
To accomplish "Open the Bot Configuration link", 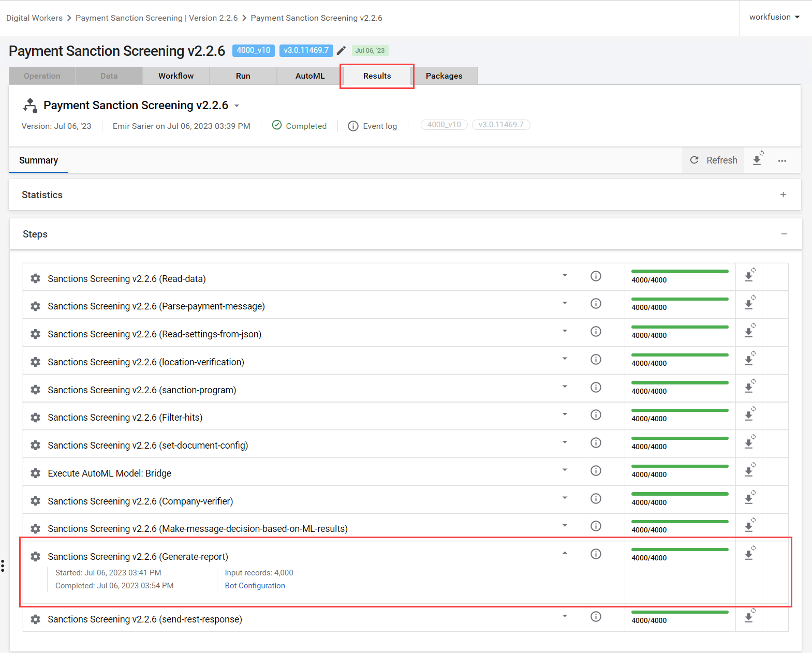I will (x=255, y=586).
